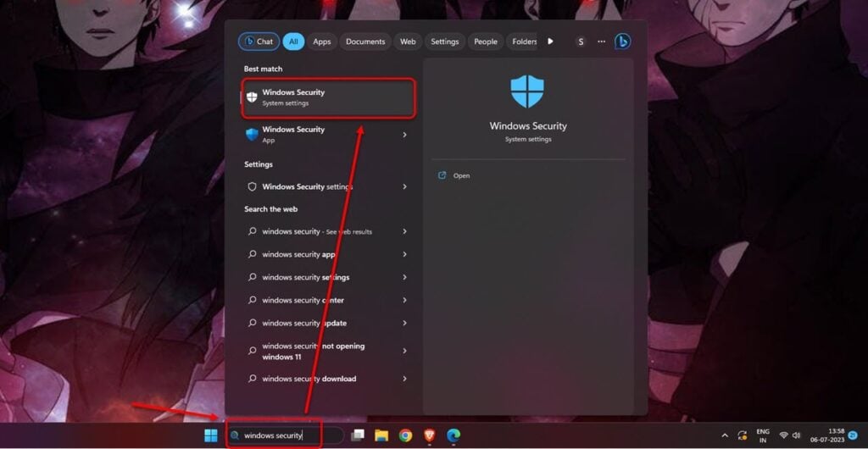Screen dimensions: 868x449
Task: Open File Explorer from taskbar
Action: [381, 435]
